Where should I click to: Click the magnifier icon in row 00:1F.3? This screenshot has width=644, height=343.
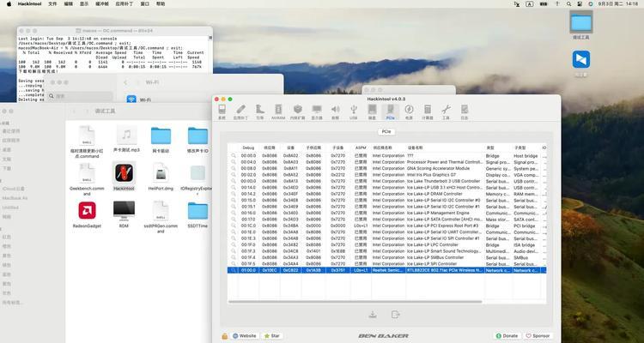pyautogui.click(x=234, y=251)
